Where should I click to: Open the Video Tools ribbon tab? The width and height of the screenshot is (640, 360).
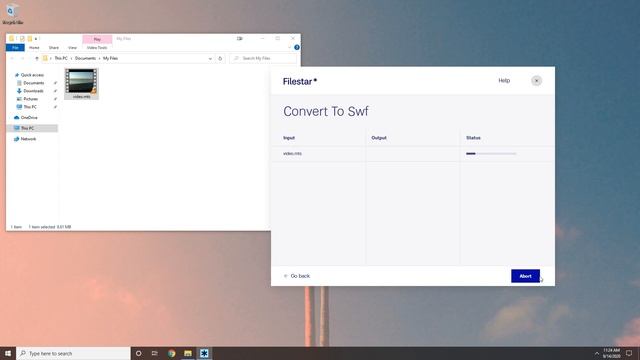coord(97,48)
